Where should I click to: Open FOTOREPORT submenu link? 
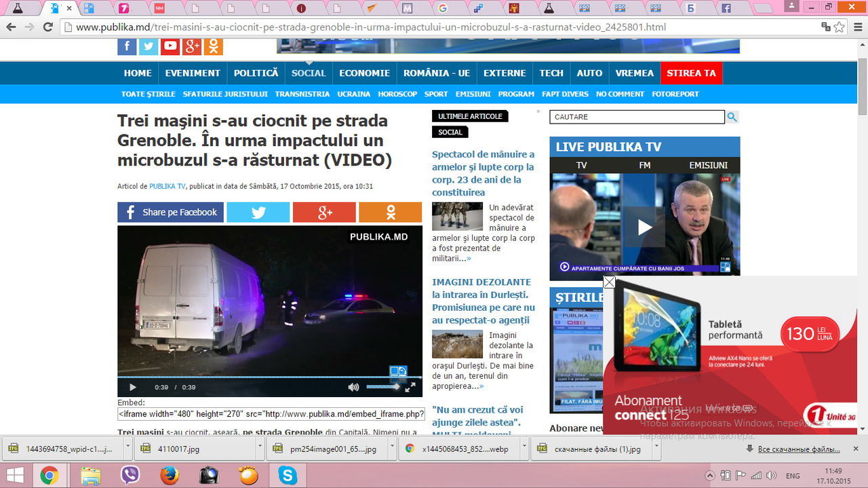point(675,94)
